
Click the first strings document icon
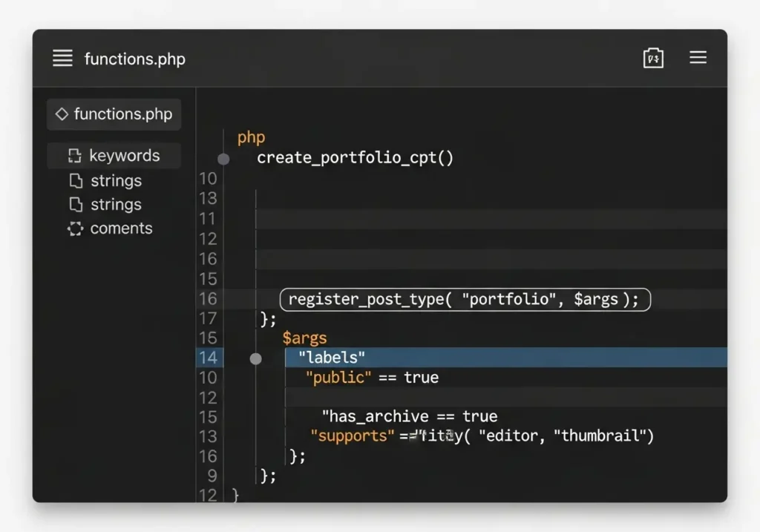[75, 180]
